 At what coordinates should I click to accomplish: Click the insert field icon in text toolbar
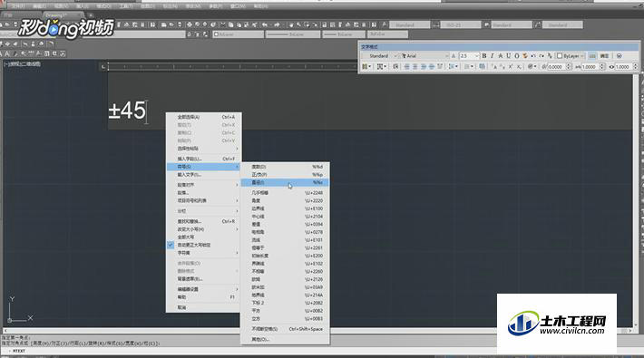point(483,66)
